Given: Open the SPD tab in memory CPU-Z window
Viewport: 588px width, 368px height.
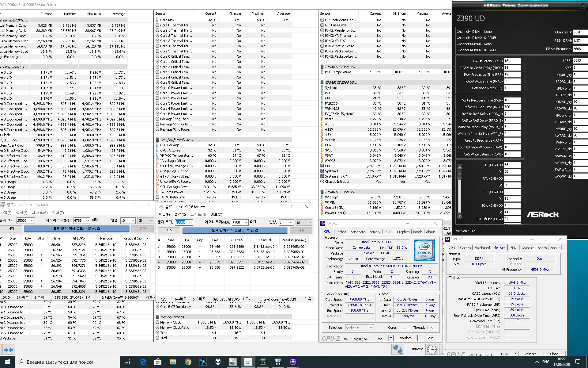Looking at the screenshot, I should tap(513, 248).
